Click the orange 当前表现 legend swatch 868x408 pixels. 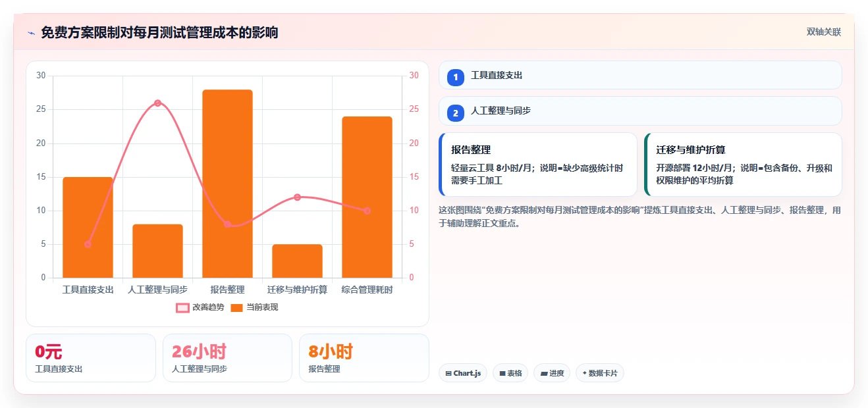237,307
